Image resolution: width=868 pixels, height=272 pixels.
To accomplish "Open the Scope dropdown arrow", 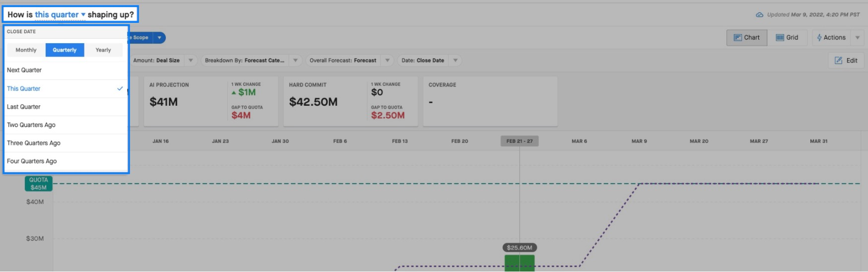I will (x=159, y=38).
